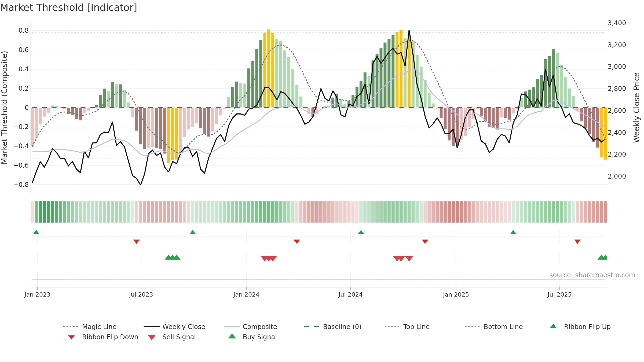Click the dark red ribbon segment at Jan 2025
This screenshot has height=362, width=644.
[x=457, y=212]
